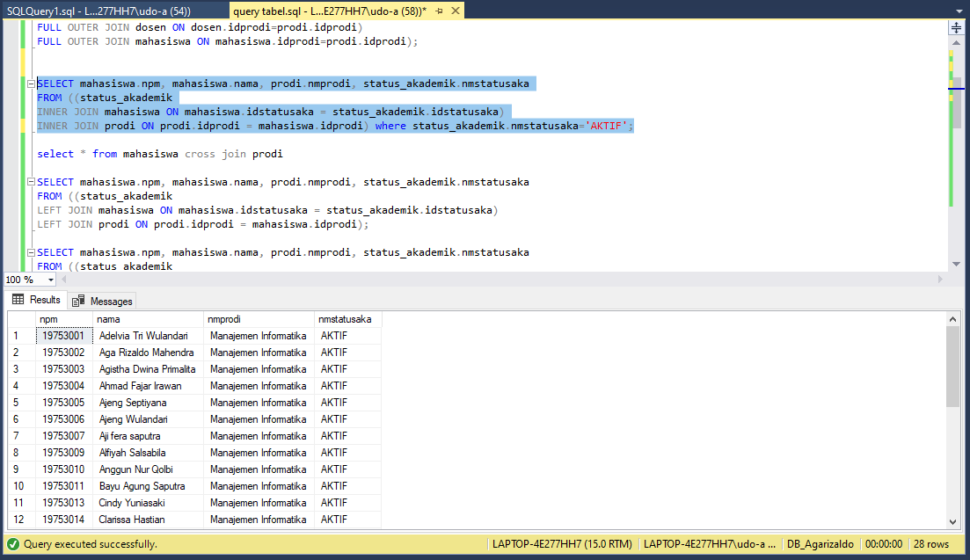Select row header number 5
This screenshot has height=560, width=970.
(22, 403)
